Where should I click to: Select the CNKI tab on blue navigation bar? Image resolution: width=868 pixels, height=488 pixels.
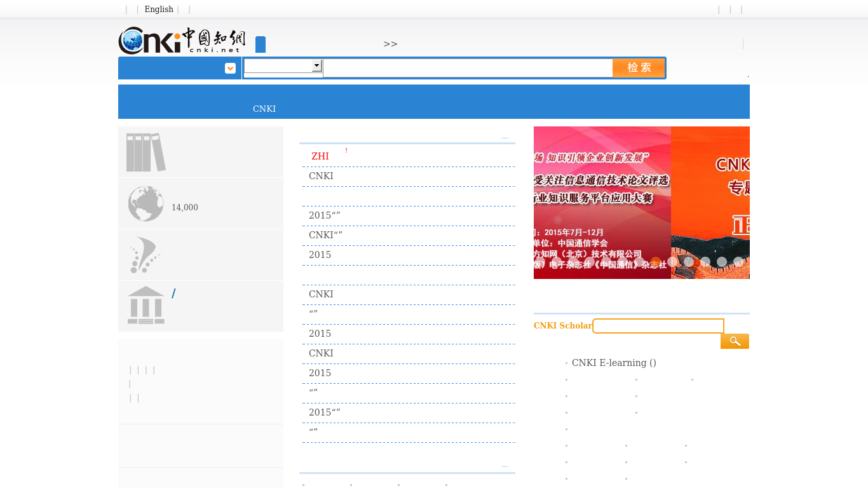coord(264,109)
